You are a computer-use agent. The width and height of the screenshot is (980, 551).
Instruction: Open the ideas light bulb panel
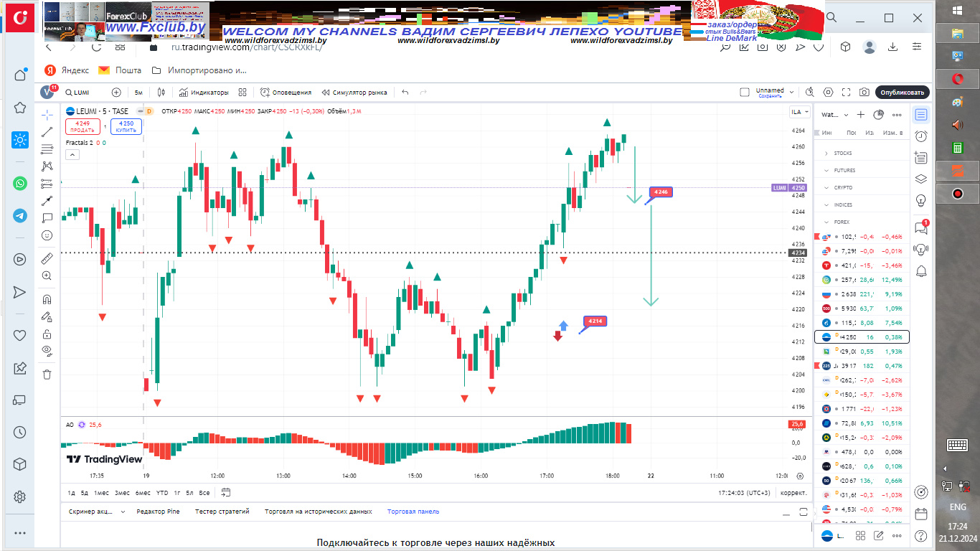921,200
